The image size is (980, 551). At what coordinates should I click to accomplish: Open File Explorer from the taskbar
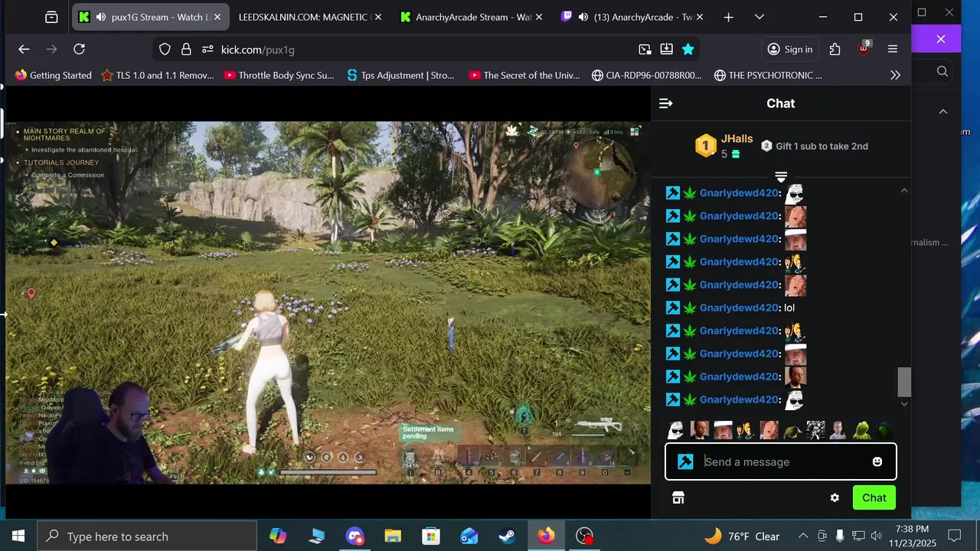pyautogui.click(x=393, y=536)
